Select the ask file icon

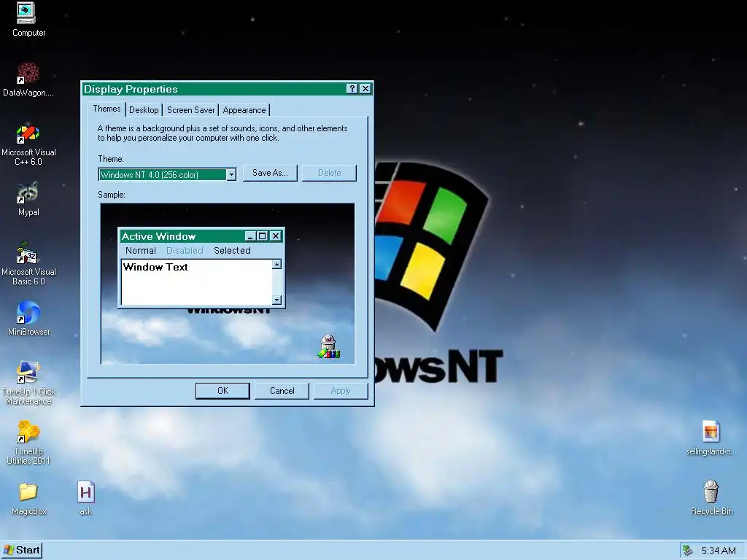tap(86, 499)
